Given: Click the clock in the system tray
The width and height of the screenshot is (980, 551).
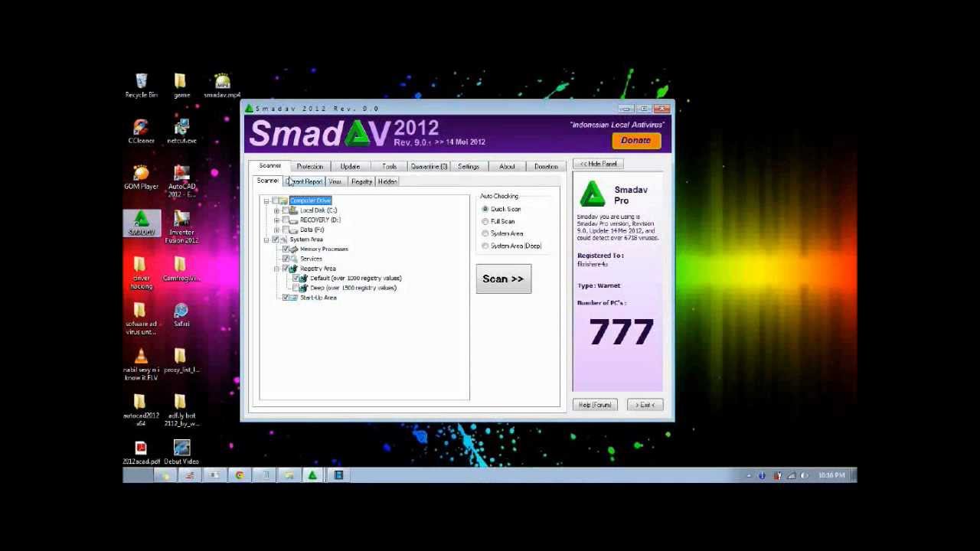Looking at the screenshot, I should (x=831, y=475).
